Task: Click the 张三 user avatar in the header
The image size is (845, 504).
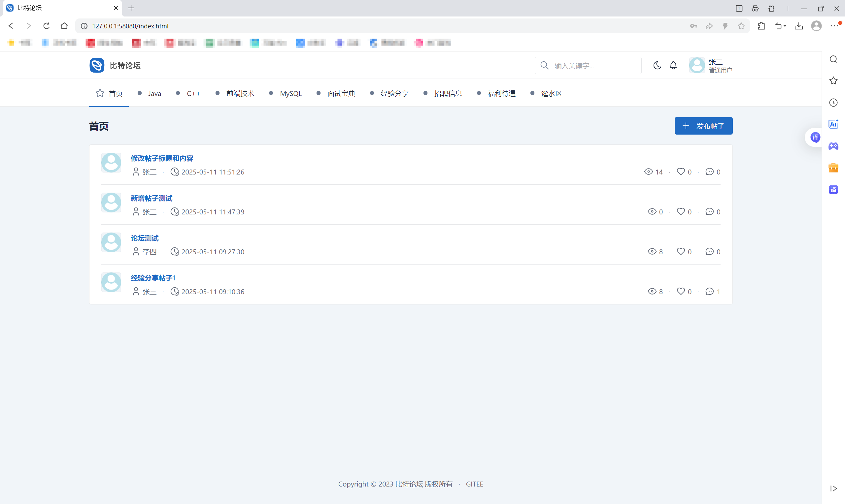Action: click(x=697, y=65)
